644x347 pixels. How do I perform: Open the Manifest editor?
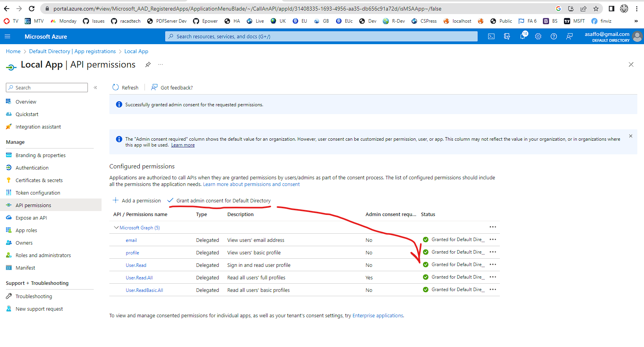[25, 268]
